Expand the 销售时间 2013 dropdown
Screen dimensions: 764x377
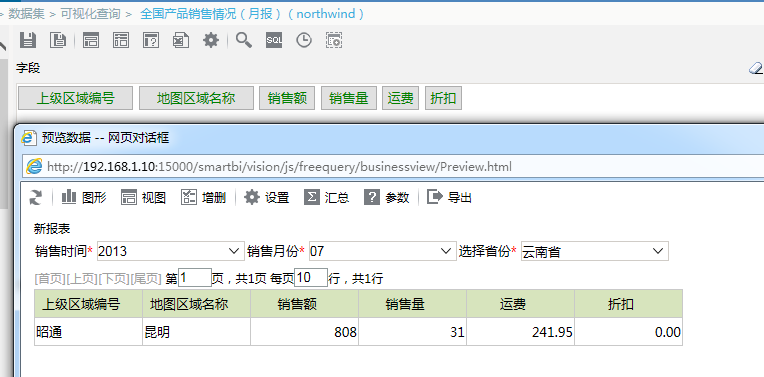click(233, 252)
